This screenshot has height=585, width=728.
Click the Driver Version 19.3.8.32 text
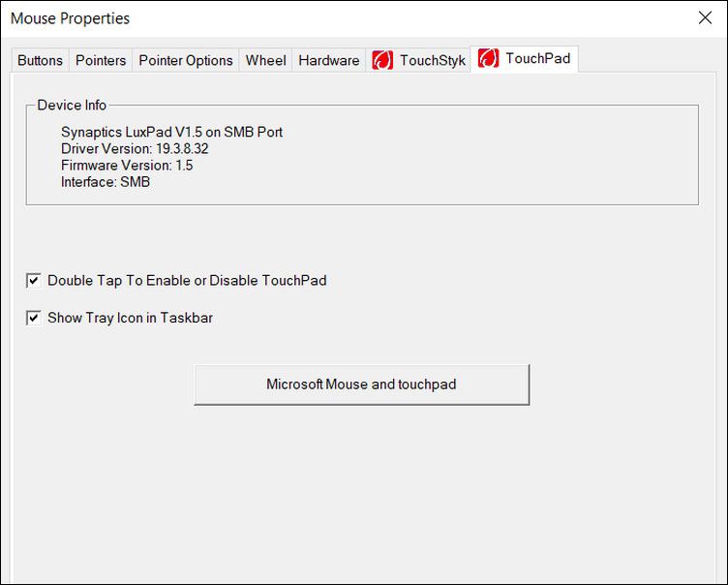click(135, 149)
